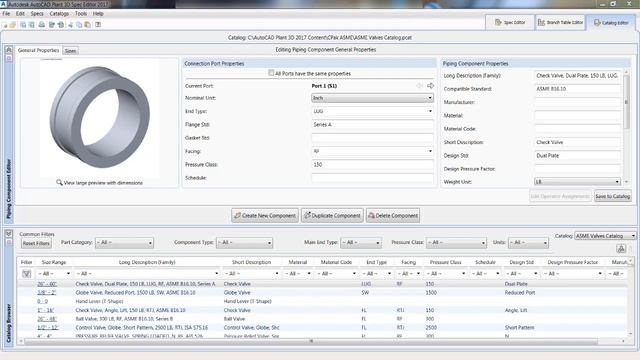Open the Facing dropdown showing RF
640x360 pixels.
coord(372,151)
